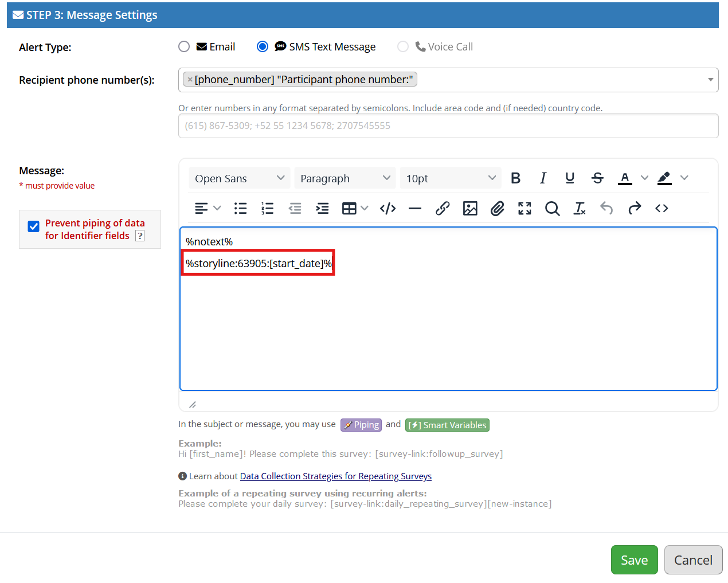Open the text color picker arrow
Screen dimensions: 728x583
644,178
